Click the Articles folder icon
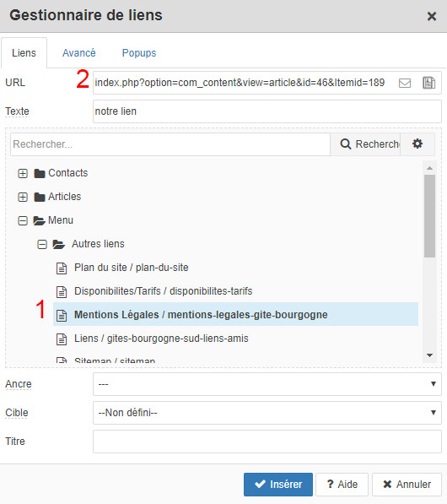This screenshot has width=447, height=504. 40,197
